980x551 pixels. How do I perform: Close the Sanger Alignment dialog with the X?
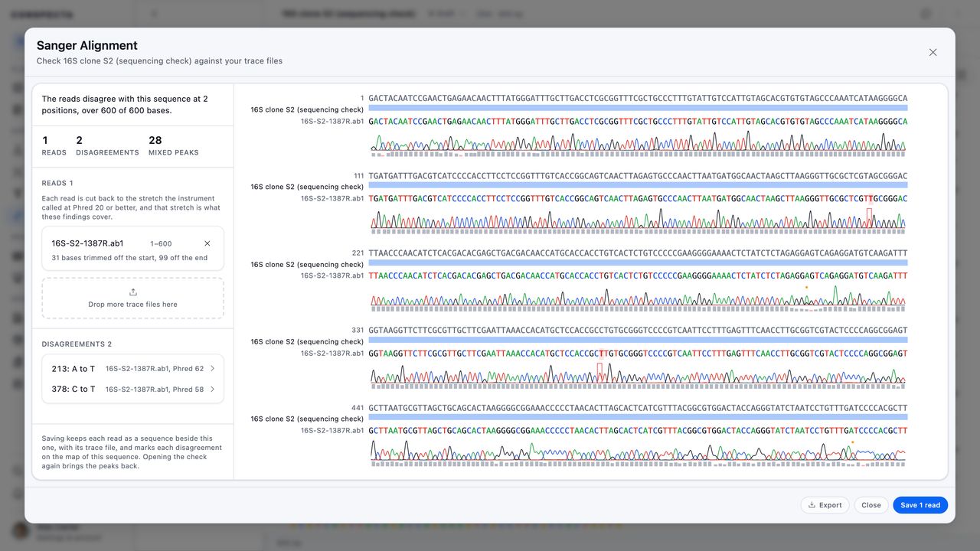[x=933, y=52]
